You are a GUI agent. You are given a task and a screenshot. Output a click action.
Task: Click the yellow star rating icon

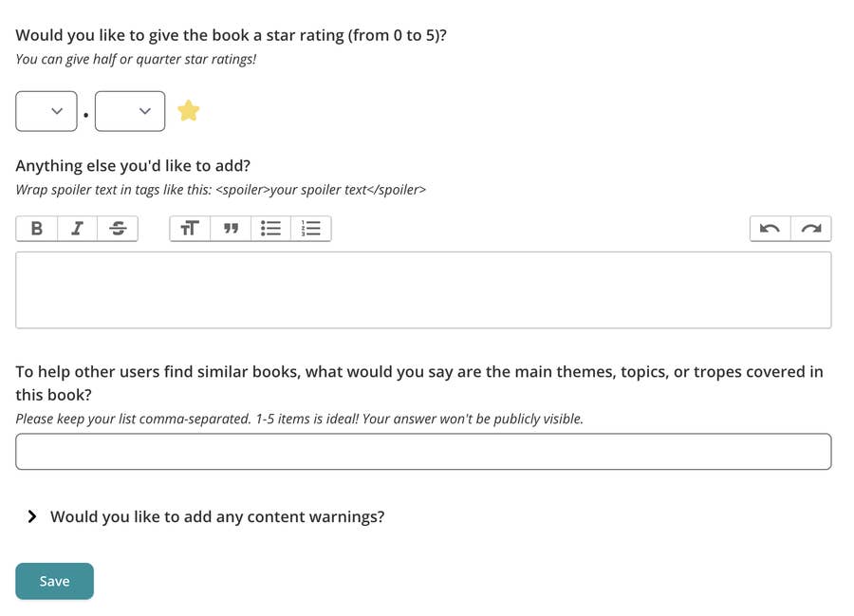tap(188, 110)
